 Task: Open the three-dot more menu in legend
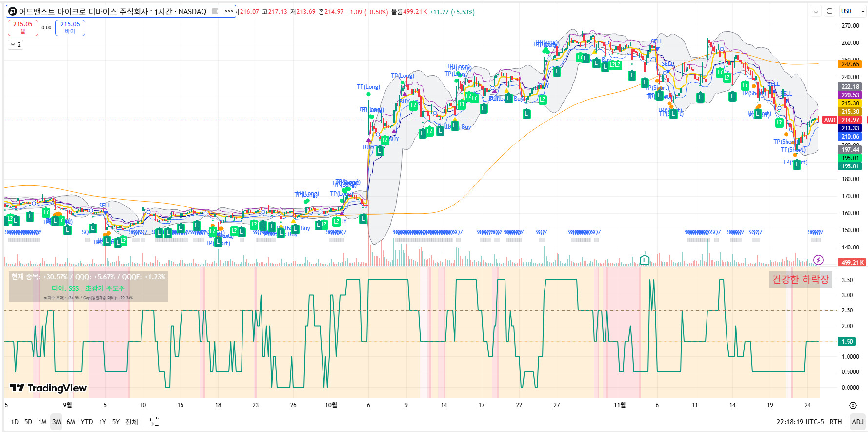coord(229,11)
